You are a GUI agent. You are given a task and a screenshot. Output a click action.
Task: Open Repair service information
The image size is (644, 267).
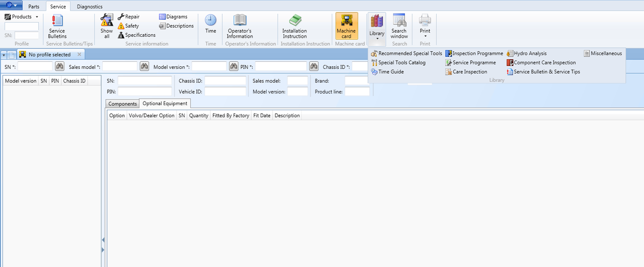[129, 17]
